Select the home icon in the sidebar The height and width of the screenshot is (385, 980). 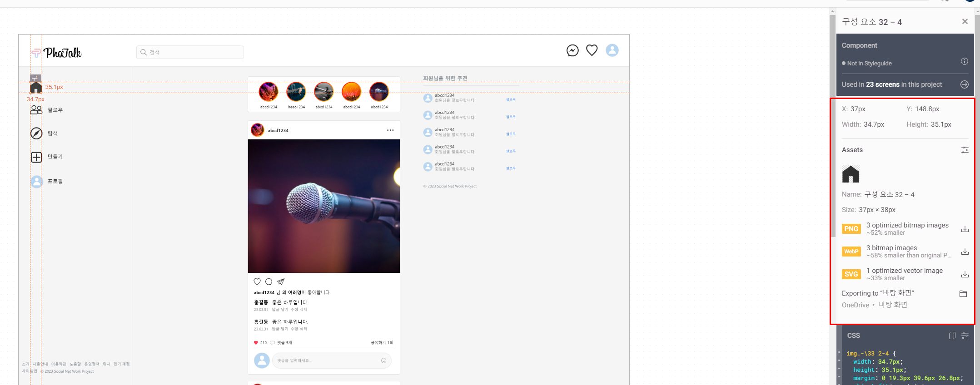pyautogui.click(x=35, y=87)
